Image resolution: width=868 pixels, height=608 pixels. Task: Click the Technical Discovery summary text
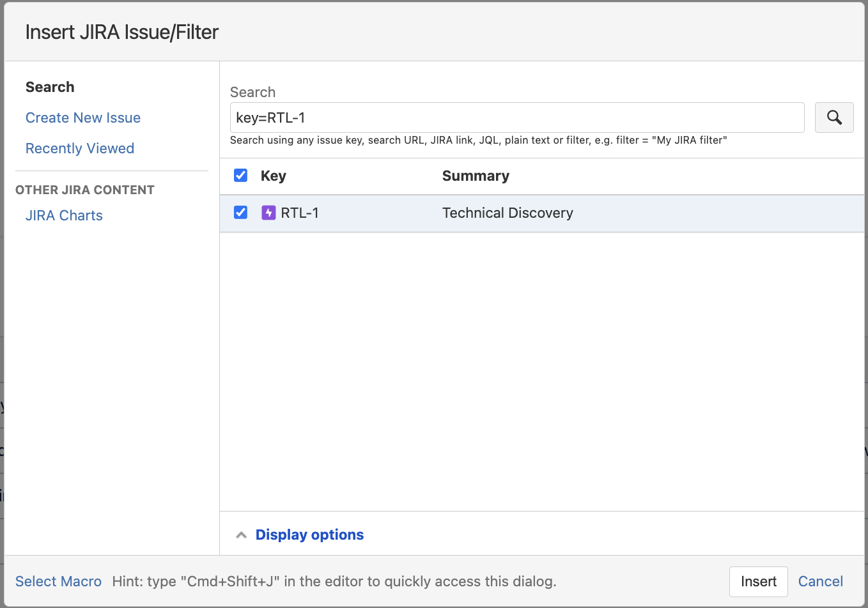[x=508, y=212]
